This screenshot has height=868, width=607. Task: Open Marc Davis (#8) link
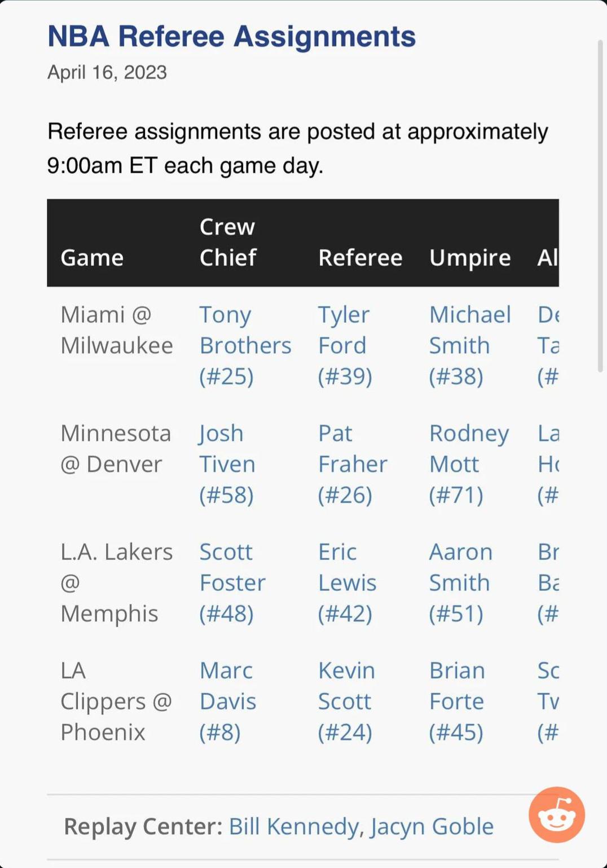[227, 701]
